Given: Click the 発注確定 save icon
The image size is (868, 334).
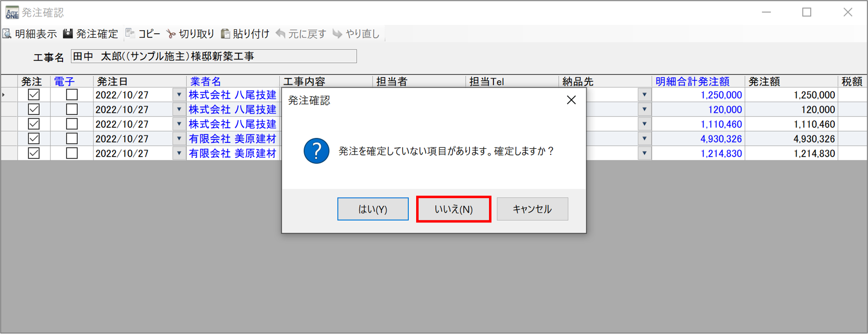Looking at the screenshot, I should (x=68, y=33).
